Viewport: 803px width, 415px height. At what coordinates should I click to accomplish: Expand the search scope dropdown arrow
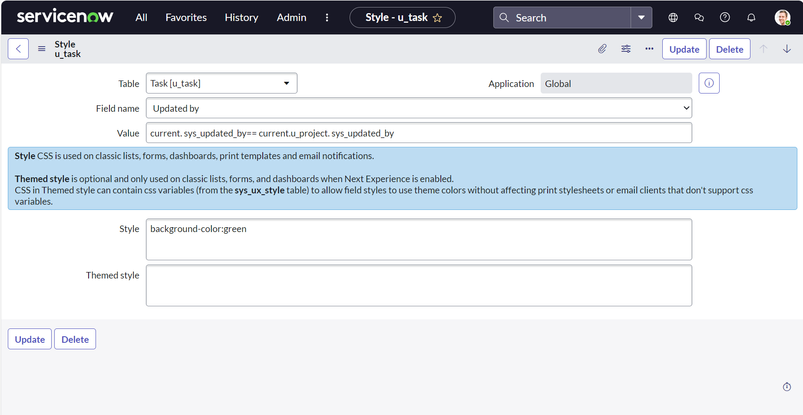pyautogui.click(x=641, y=17)
